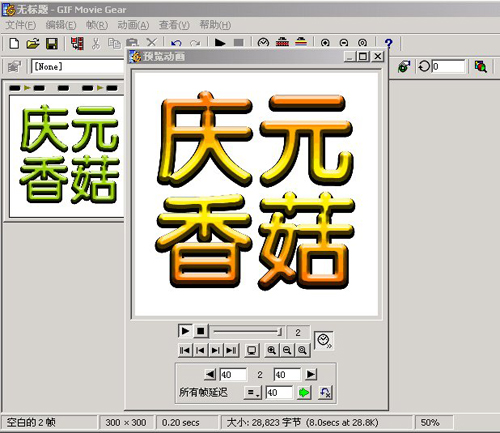Click the monitor icon in preview controls
The image size is (500, 433).
[252, 350]
